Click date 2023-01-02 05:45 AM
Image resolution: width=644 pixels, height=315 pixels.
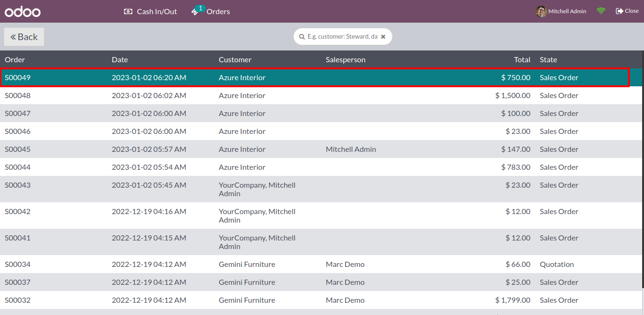click(x=149, y=185)
